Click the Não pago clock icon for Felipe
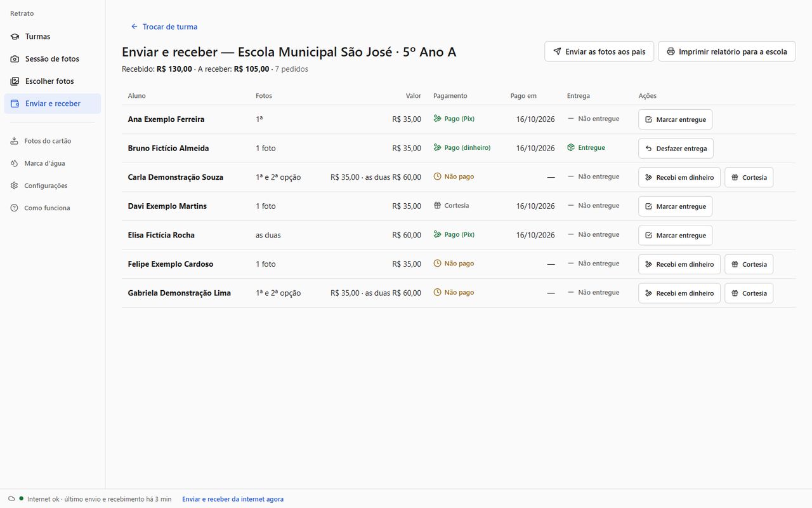Viewport: 812px width, 508px height. tap(437, 264)
